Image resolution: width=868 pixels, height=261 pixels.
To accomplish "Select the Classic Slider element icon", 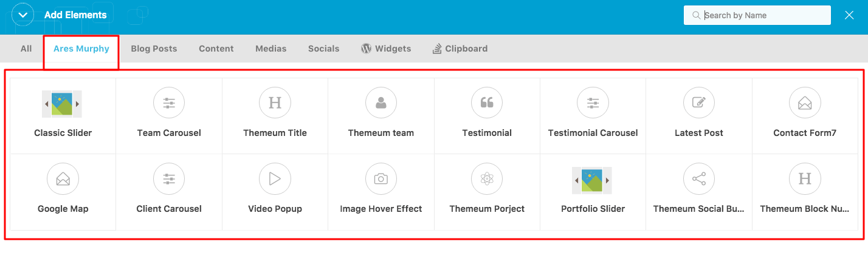I will (x=62, y=103).
